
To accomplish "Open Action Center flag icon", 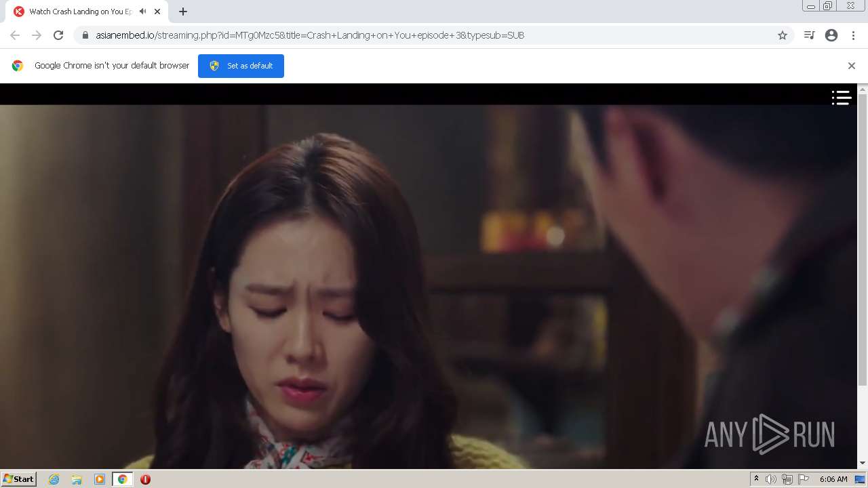I will pos(804,479).
